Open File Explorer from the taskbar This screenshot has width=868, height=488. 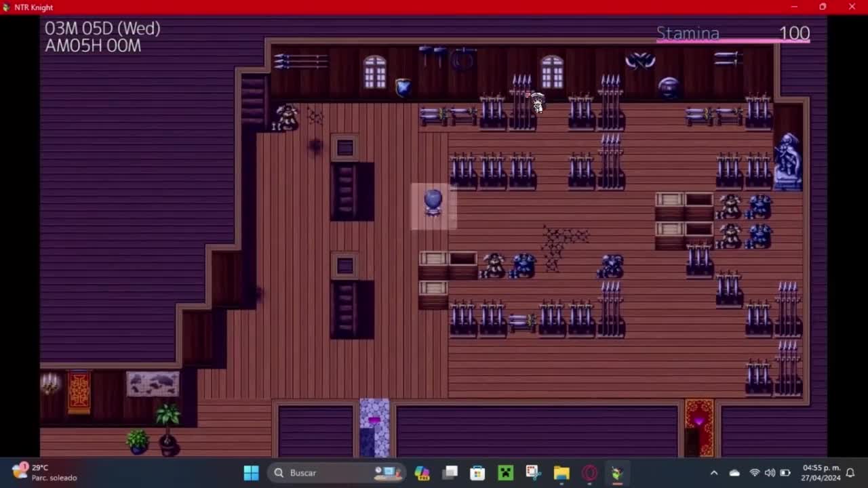[561, 472]
